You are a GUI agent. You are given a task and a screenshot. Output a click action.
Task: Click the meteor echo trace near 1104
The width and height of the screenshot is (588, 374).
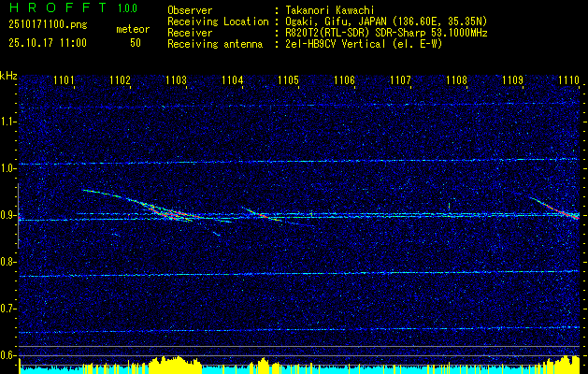(262, 214)
